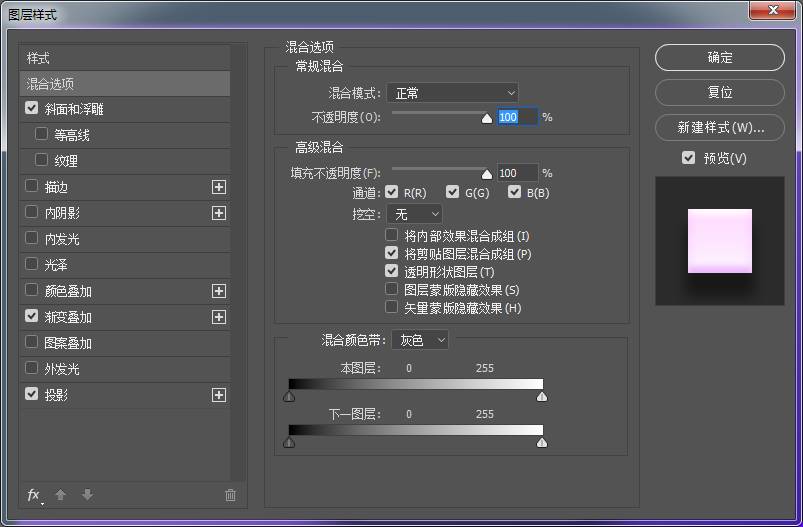803x527 pixels.
Task: Click the 新建样式(W)... button
Action: click(720, 127)
